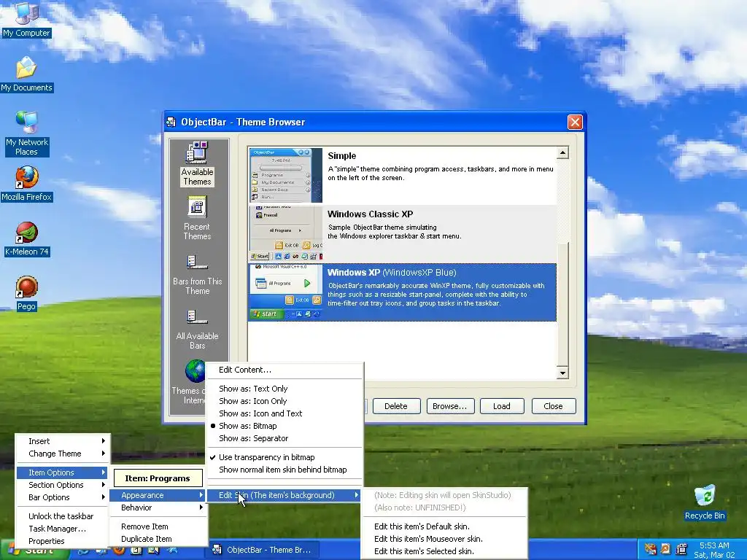Image resolution: width=747 pixels, height=560 pixels.
Task: Choose Edit this item's Selected skin
Action: 444,551
